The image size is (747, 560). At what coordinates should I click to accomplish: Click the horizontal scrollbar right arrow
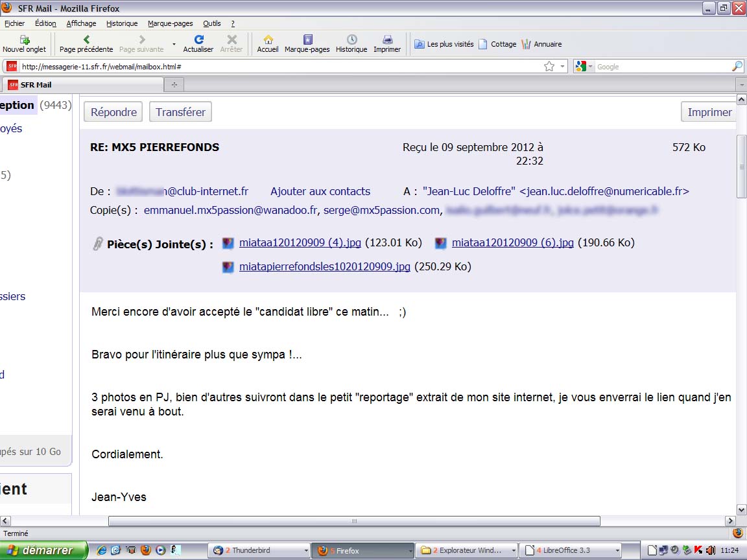pos(730,521)
